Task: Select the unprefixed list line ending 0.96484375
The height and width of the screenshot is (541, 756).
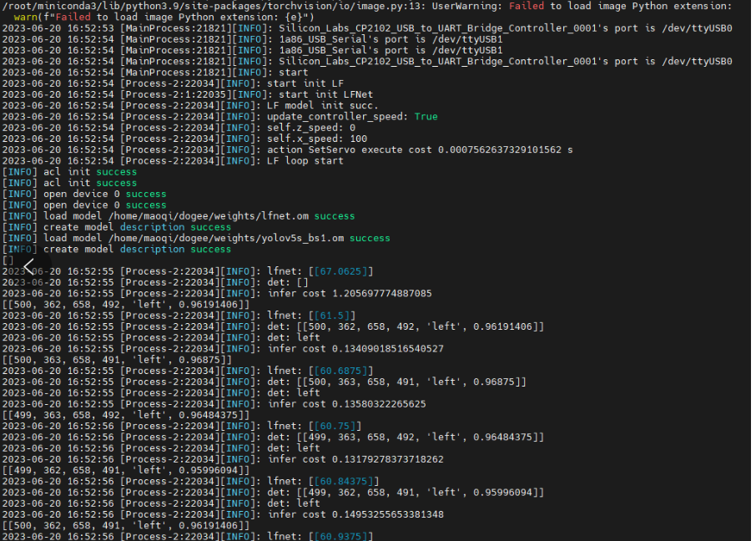Action: 126,416
